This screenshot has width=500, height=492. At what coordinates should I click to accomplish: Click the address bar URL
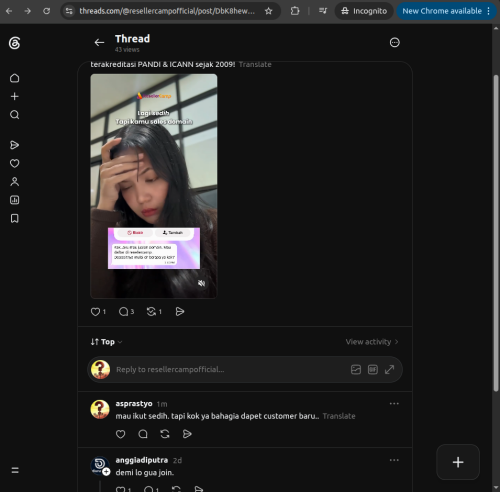click(167, 11)
